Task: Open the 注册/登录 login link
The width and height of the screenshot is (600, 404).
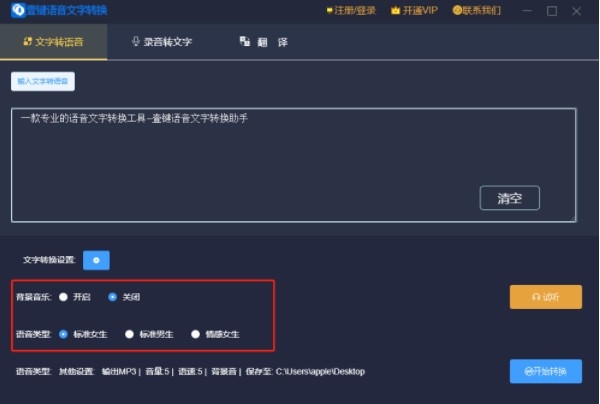Action: pyautogui.click(x=351, y=11)
